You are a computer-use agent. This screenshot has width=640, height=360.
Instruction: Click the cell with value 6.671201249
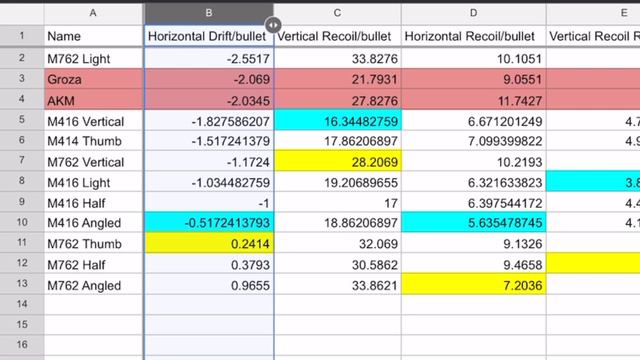click(x=473, y=121)
